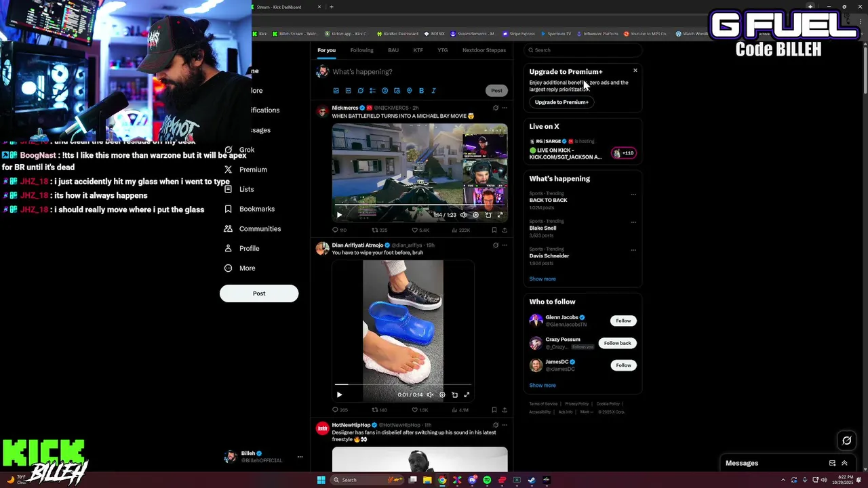Open more options on Nickmercs post
Screen dimensions: 868x488
[x=505, y=108]
